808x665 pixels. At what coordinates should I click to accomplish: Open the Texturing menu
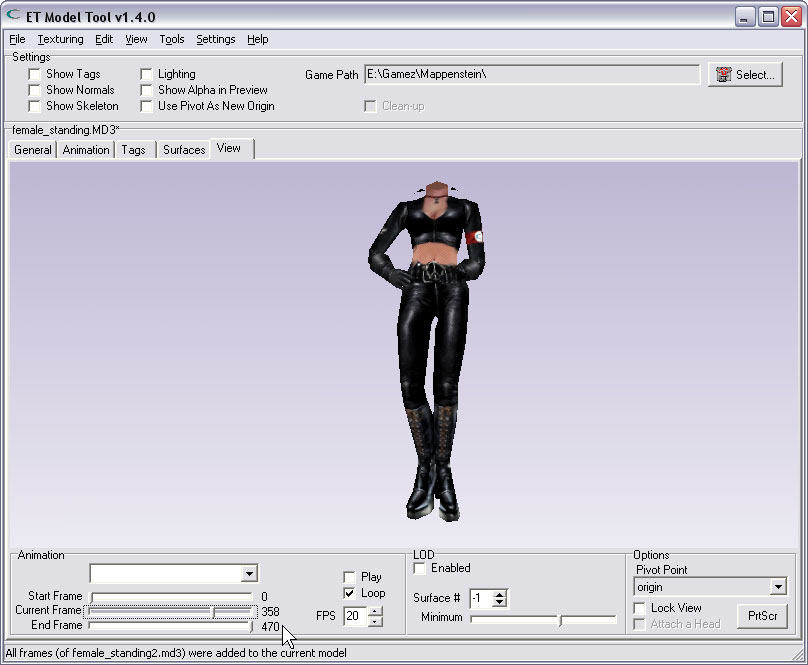60,39
